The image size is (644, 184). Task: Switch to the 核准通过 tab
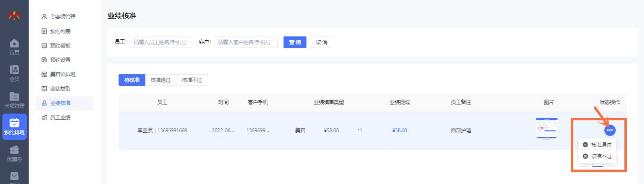click(160, 80)
